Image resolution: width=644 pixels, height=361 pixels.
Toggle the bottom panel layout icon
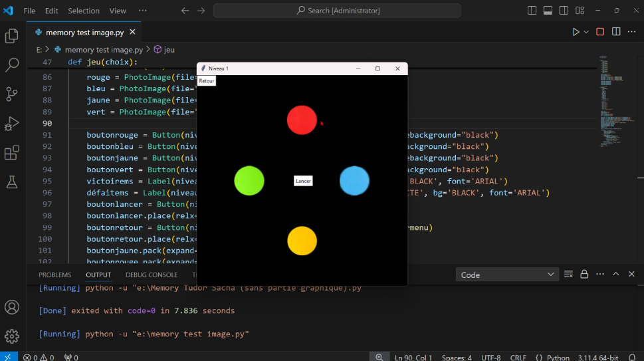coord(548,11)
